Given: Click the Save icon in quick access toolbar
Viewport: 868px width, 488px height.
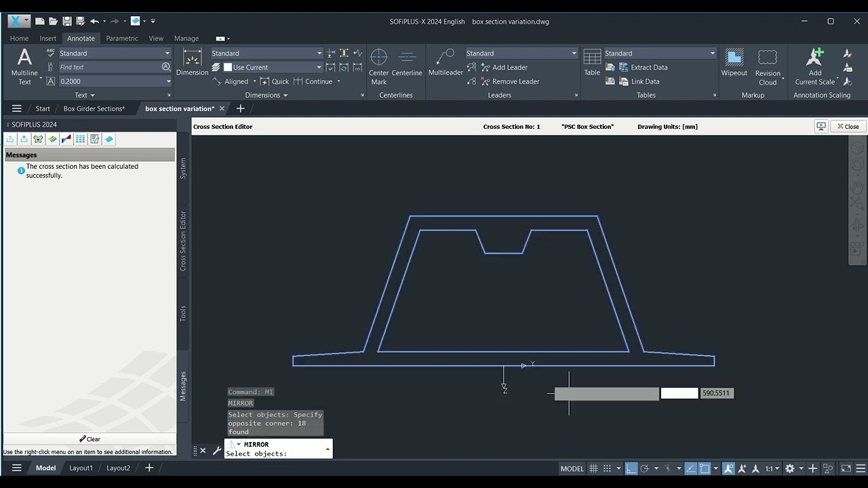Looking at the screenshot, I should click(x=66, y=22).
